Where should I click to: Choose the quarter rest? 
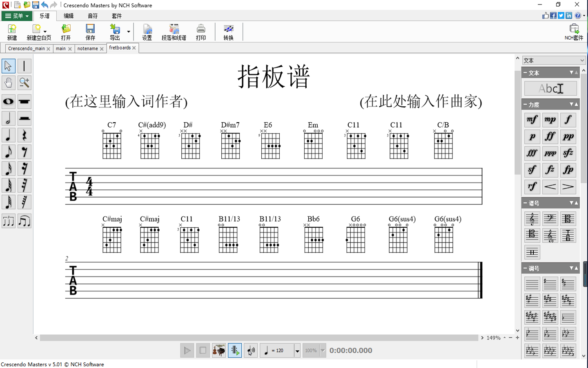pos(24,135)
